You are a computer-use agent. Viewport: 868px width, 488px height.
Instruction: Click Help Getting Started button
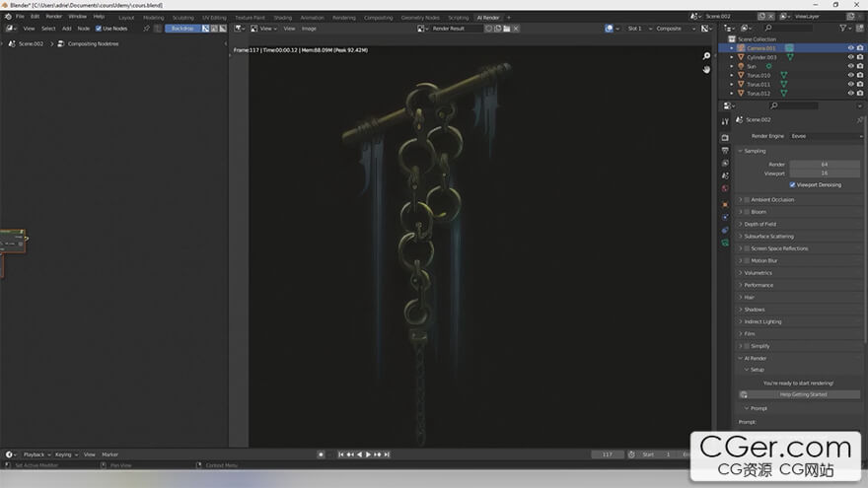click(x=799, y=394)
